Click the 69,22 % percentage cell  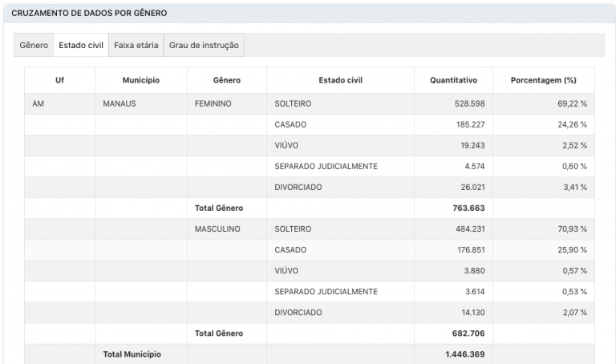coord(573,104)
